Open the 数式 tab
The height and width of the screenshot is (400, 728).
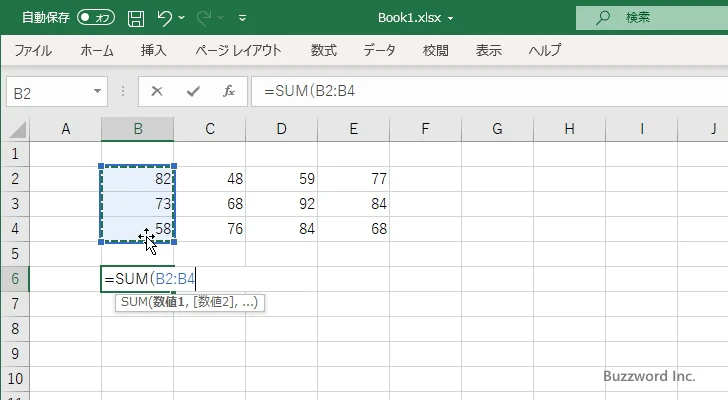324,50
